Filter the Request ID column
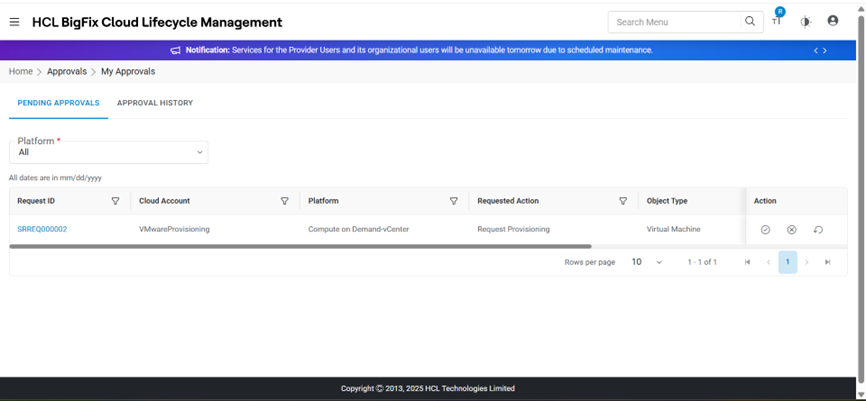This screenshot has height=401, width=866. tap(115, 201)
